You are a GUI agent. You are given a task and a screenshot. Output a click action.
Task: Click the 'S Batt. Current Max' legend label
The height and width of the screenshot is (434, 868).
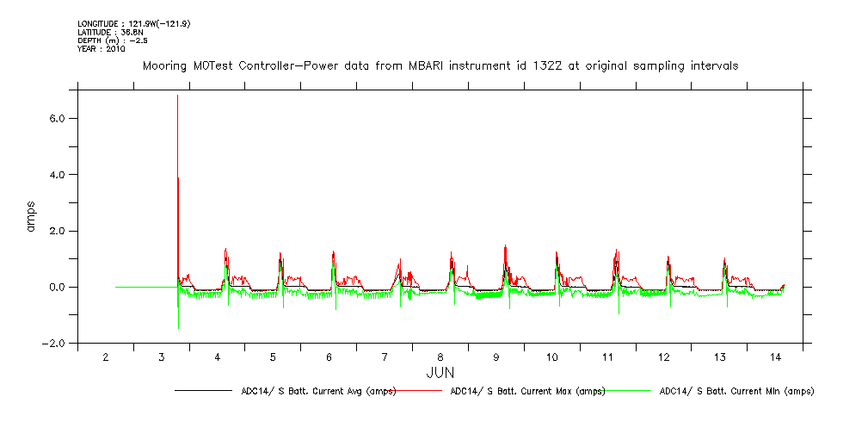pos(527,391)
